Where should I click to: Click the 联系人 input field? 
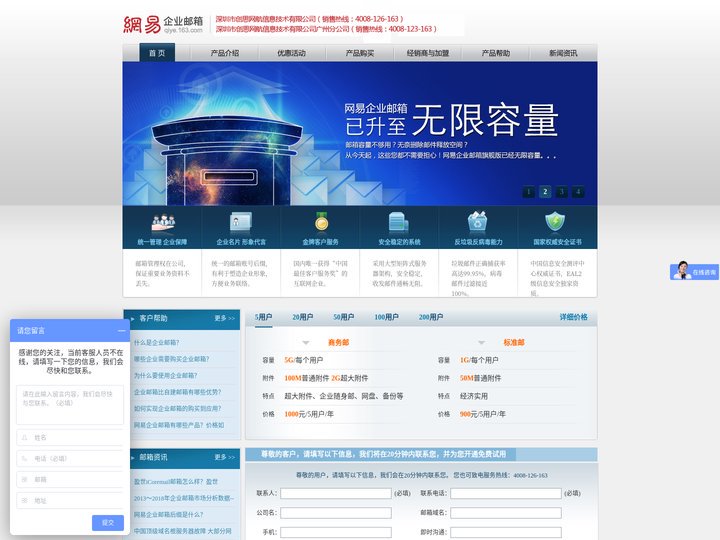point(336,494)
